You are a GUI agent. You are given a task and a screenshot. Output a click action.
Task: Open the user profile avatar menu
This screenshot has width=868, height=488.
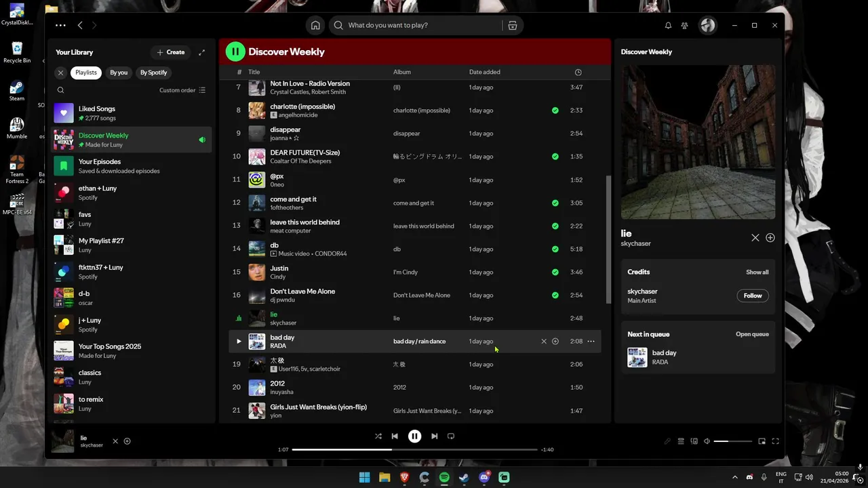[708, 25]
